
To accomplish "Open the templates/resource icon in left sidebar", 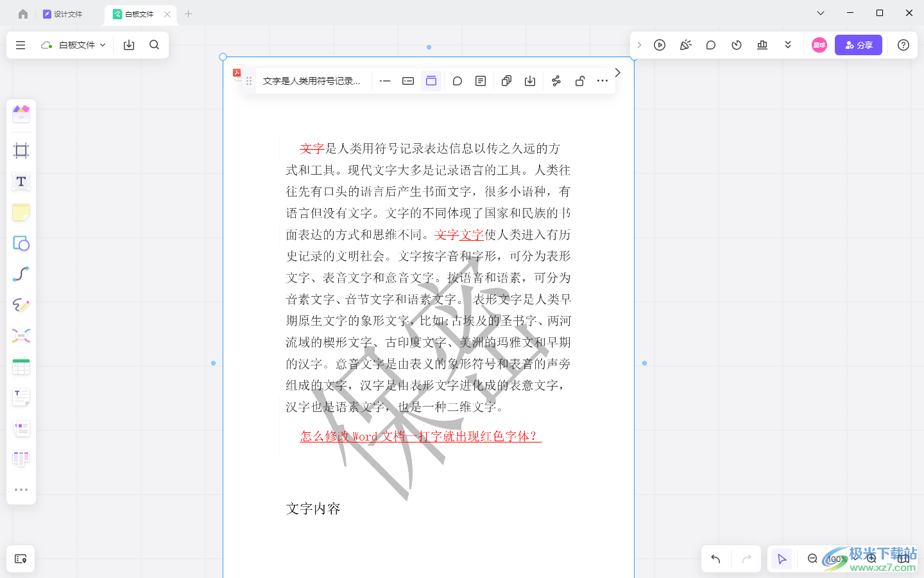I will (x=21, y=114).
